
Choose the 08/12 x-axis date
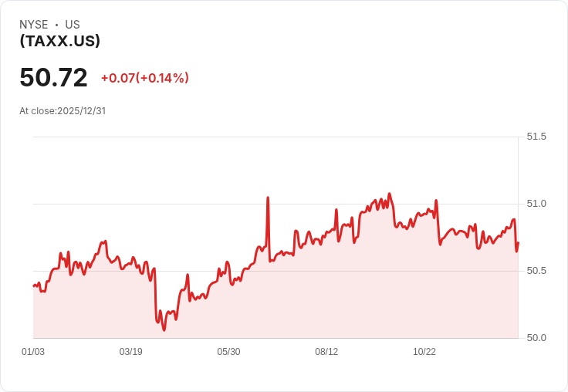pos(326,352)
